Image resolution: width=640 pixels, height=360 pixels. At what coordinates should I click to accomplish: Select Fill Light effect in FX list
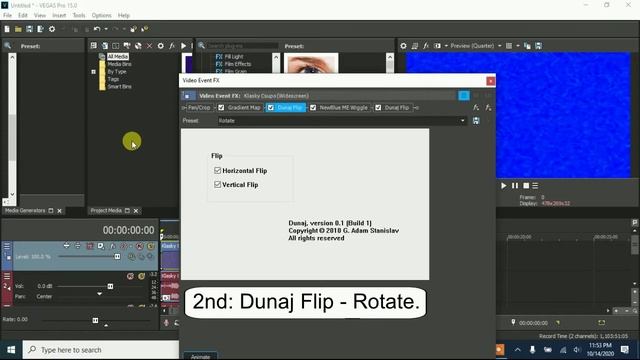[234, 57]
